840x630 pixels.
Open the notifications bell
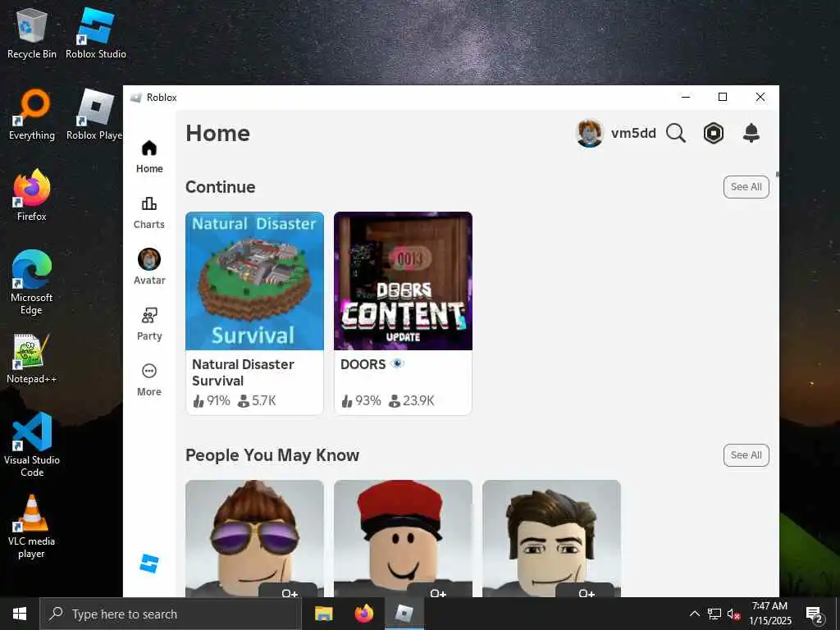(751, 133)
